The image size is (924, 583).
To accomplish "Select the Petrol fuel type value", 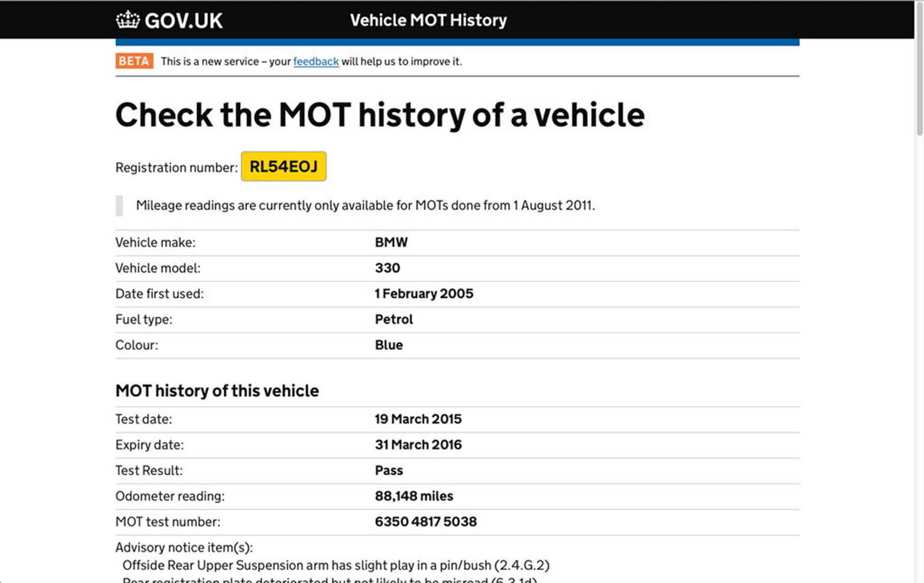I will click(394, 320).
